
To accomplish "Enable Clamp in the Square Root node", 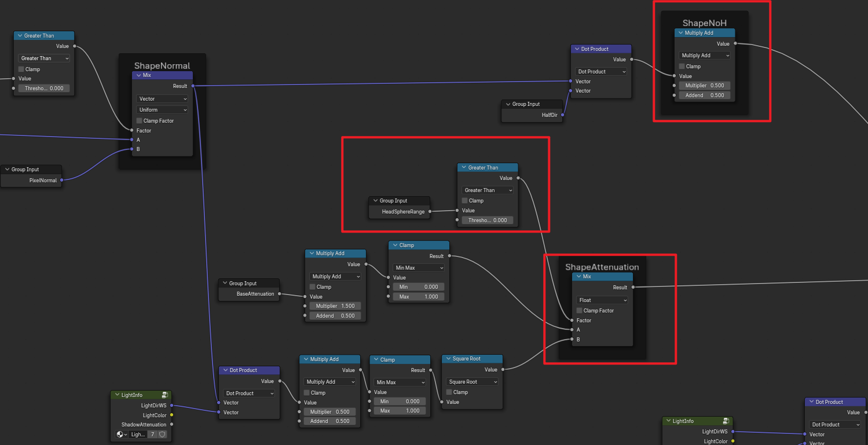I will 449,392.
